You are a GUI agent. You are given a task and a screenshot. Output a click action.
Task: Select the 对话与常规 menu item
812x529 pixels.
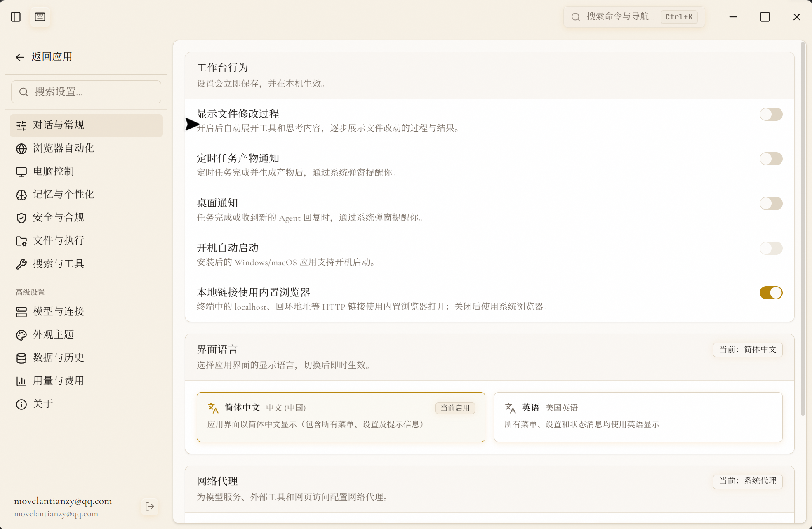tap(86, 125)
